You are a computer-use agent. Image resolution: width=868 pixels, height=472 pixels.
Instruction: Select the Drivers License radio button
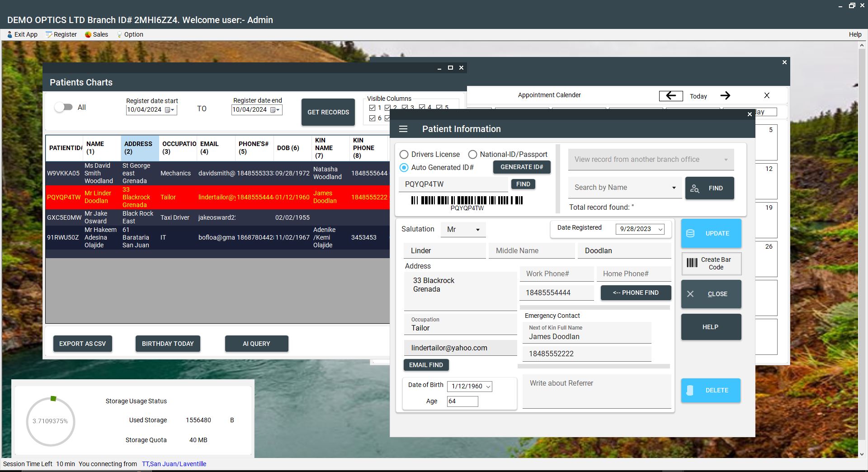pos(404,155)
